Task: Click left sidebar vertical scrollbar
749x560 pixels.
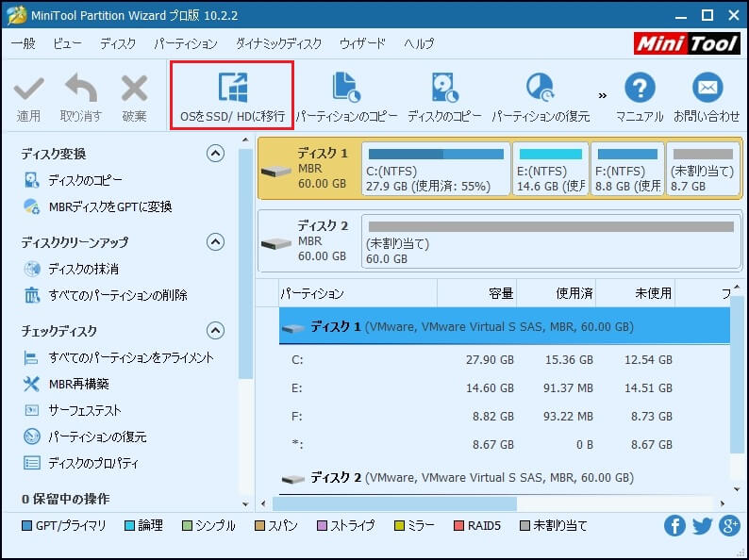Action: [245, 264]
